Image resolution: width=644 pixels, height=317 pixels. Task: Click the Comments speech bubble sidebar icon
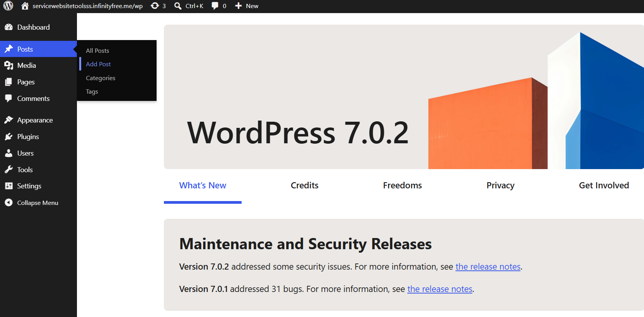(x=8, y=98)
